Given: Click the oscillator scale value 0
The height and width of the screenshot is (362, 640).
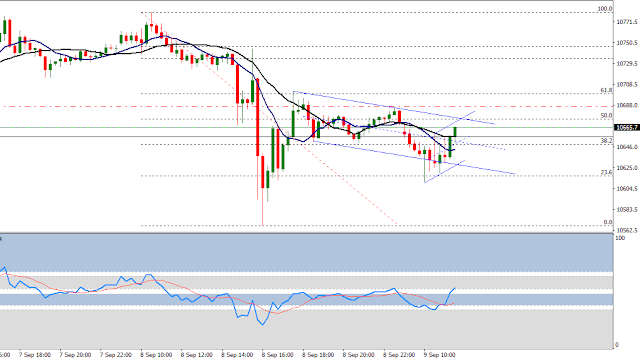Looking at the screenshot, I should tap(617, 345).
